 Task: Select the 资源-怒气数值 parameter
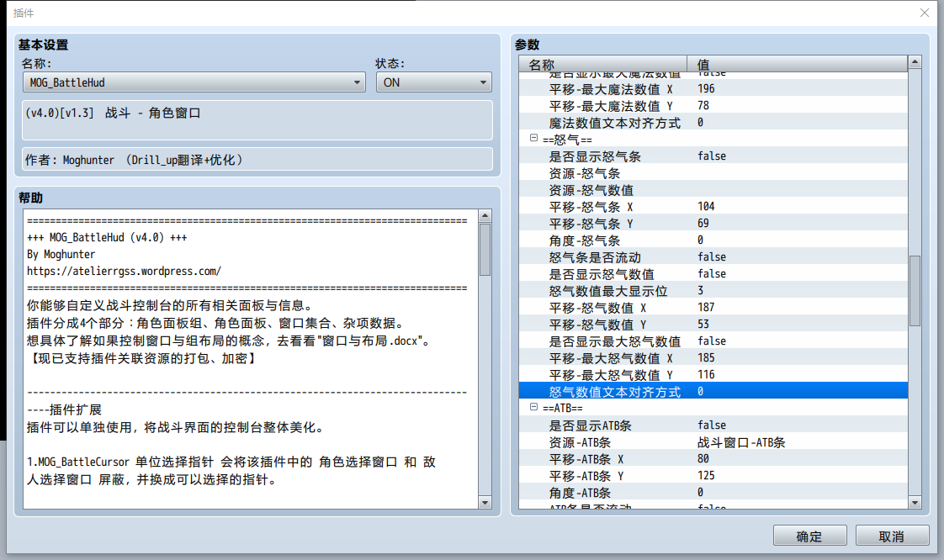click(713, 190)
